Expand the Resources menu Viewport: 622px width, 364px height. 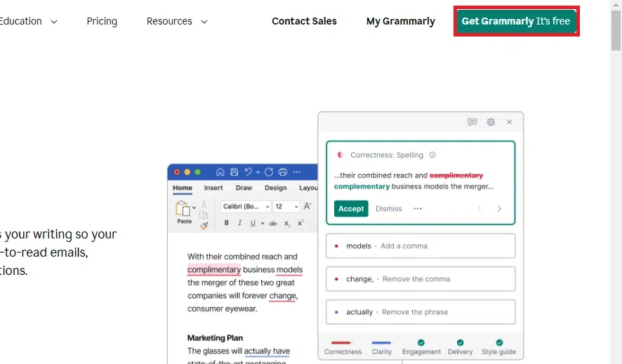[x=177, y=21]
